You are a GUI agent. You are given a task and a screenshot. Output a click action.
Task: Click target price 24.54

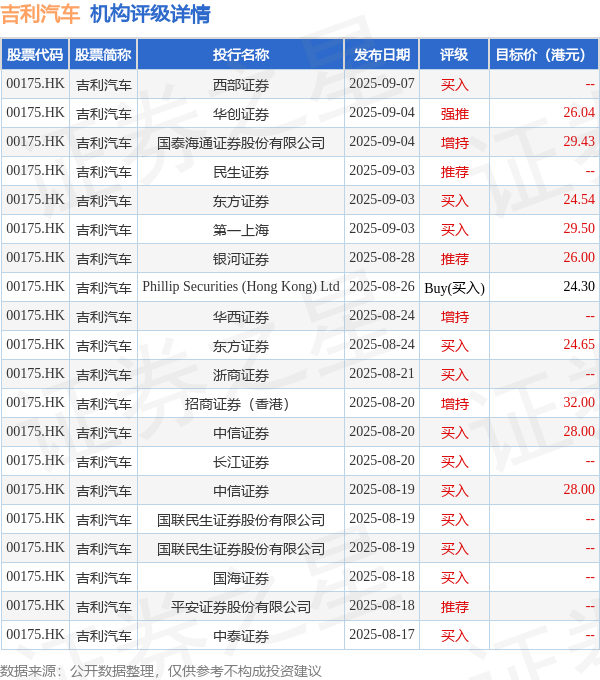pyautogui.click(x=579, y=199)
